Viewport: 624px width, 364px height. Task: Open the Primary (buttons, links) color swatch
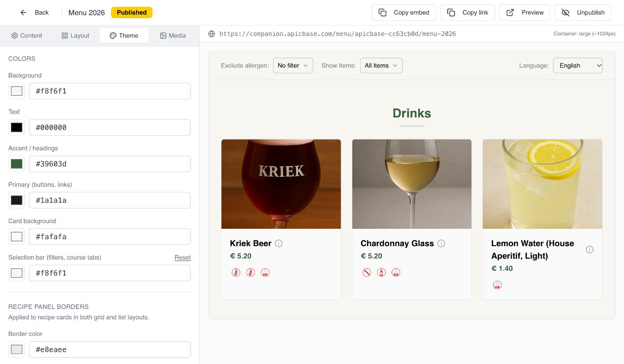(x=16, y=200)
